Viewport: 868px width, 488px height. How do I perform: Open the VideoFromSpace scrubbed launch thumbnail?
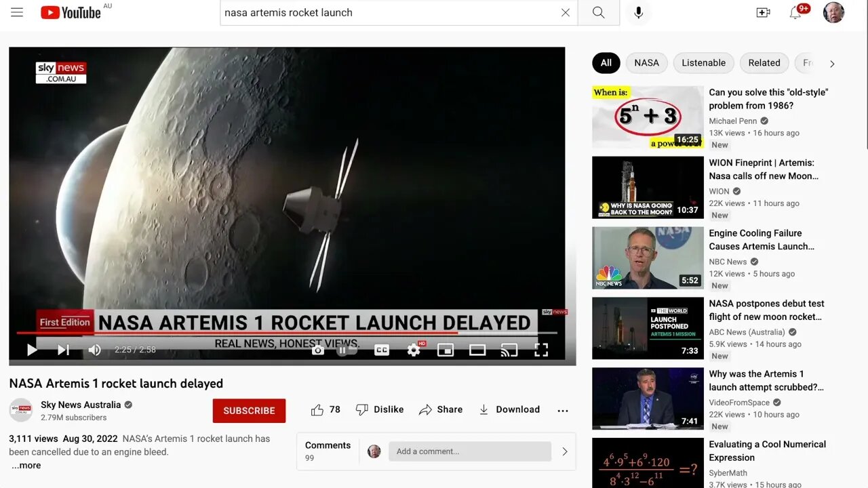[x=648, y=399]
